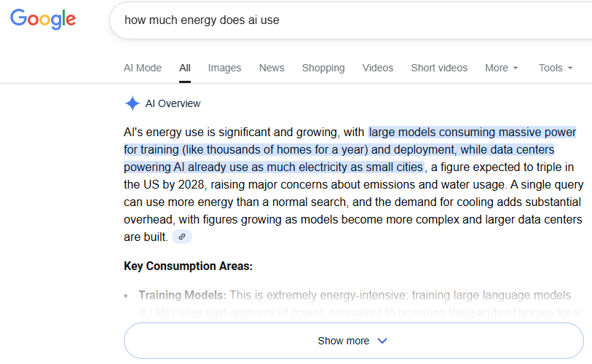The image size is (592, 364).
Task: Switch to the Shopping tab
Action: click(x=323, y=68)
